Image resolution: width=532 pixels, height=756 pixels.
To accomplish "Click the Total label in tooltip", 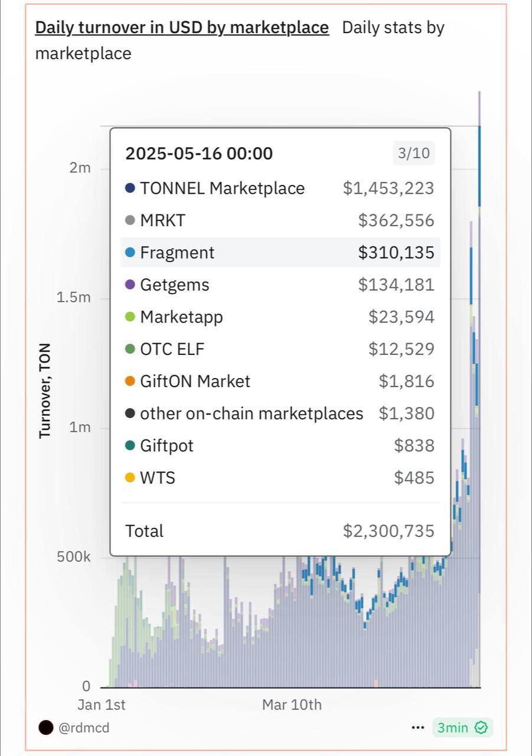I will 145,531.
